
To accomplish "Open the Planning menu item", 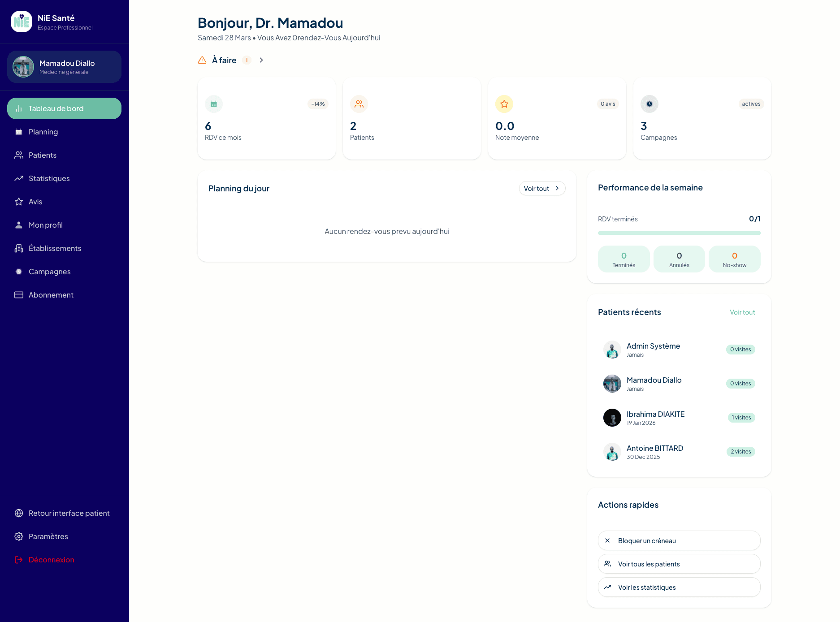I will pyautogui.click(x=64, y=132).
